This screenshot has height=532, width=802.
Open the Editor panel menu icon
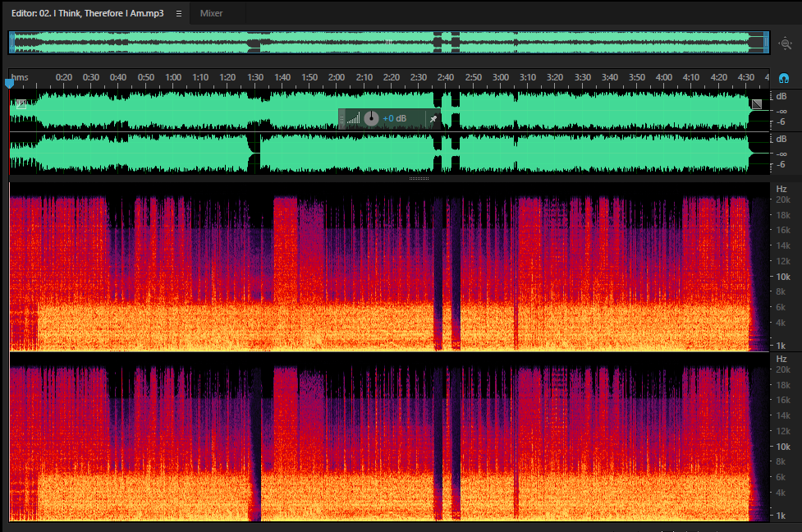(178, 13)
